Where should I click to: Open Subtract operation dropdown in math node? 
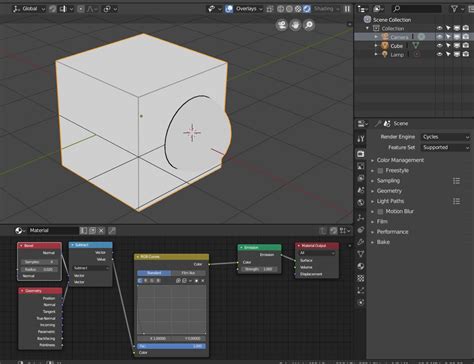[91, 268]
